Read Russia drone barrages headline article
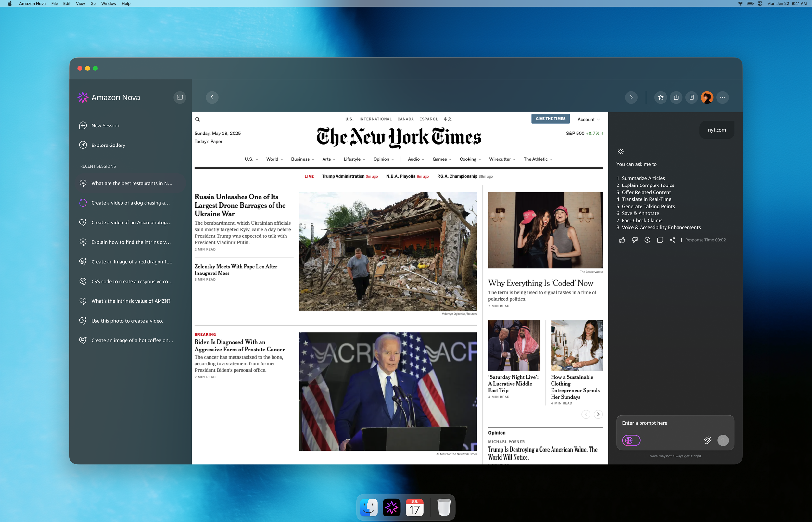Image resolution: width=812 pixels, height=522 pixels. (240, 205)
